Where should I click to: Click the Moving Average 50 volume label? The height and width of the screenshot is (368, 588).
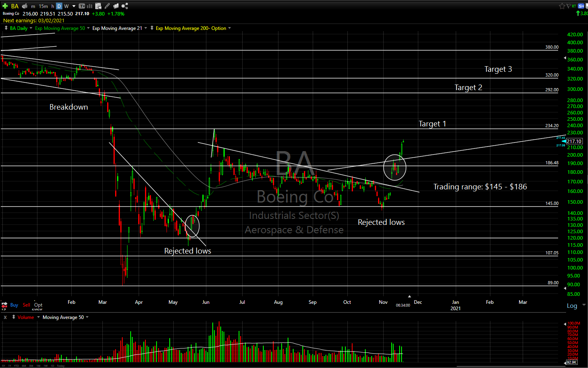(x=63, y=317)
